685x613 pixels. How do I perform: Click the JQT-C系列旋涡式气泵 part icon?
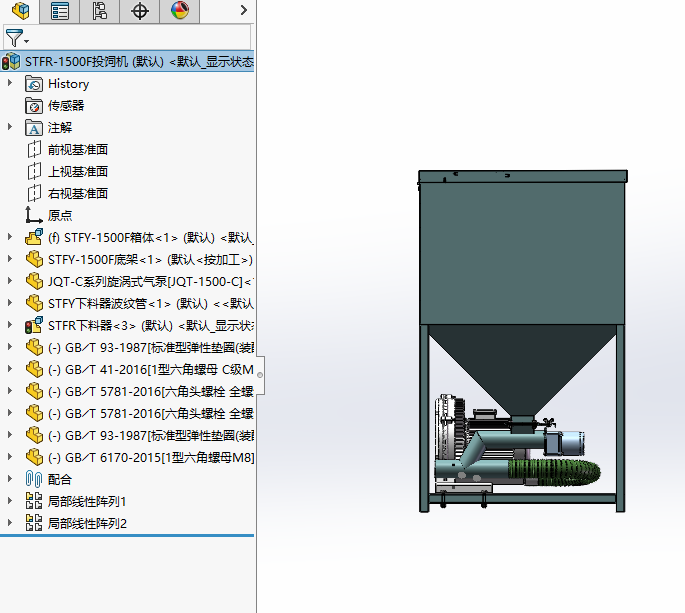coord(34,281)
